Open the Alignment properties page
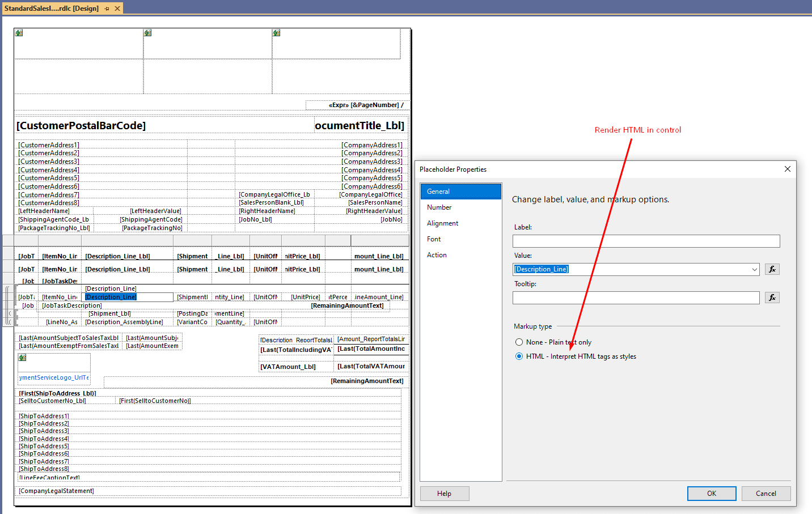 (x=461, y=223)
